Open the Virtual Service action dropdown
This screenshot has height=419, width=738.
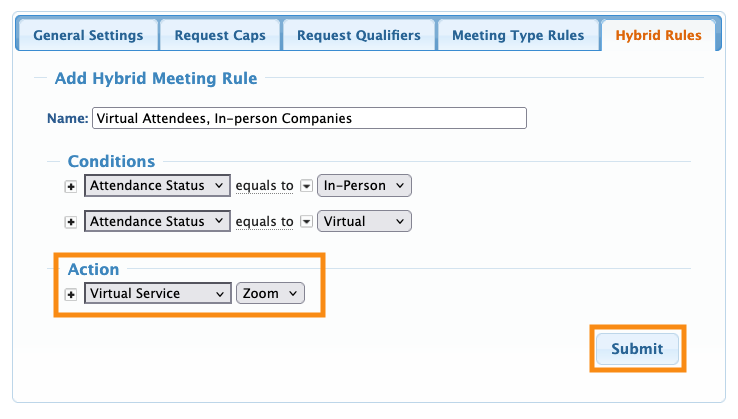[x=158, y=294]
